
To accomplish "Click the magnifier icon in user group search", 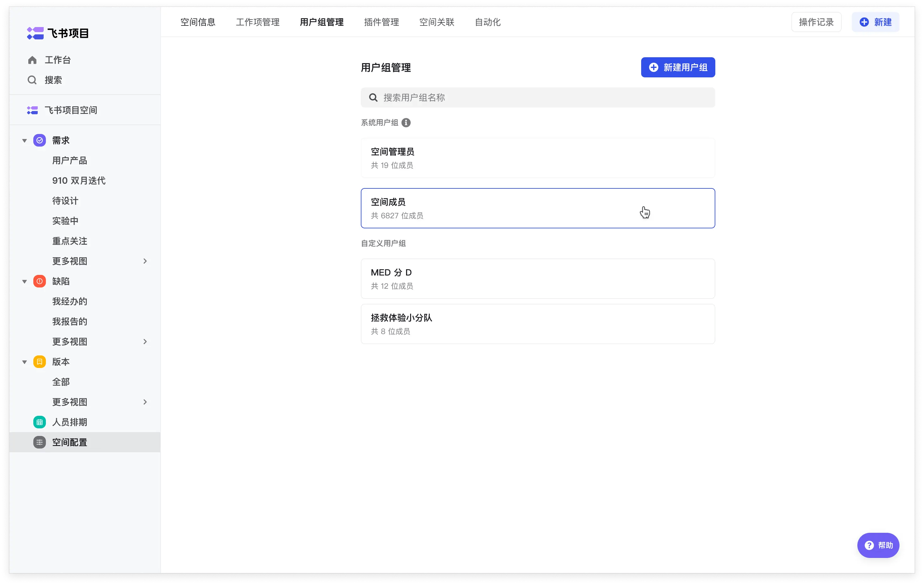I will tap(373, 97).
